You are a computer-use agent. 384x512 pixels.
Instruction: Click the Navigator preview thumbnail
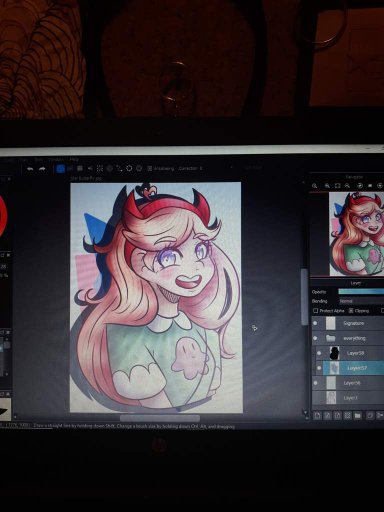[356, 234]
